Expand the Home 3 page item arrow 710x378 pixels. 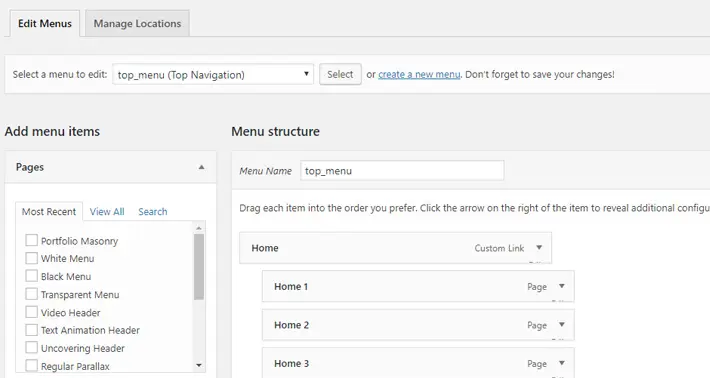click(x=561, y=363)
